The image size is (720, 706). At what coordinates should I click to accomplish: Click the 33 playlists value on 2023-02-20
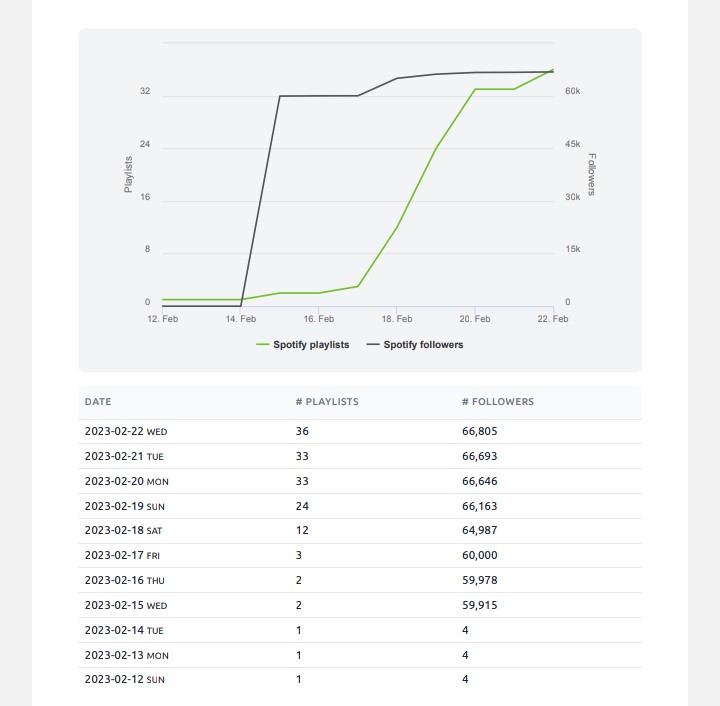[x=302, y=481]
